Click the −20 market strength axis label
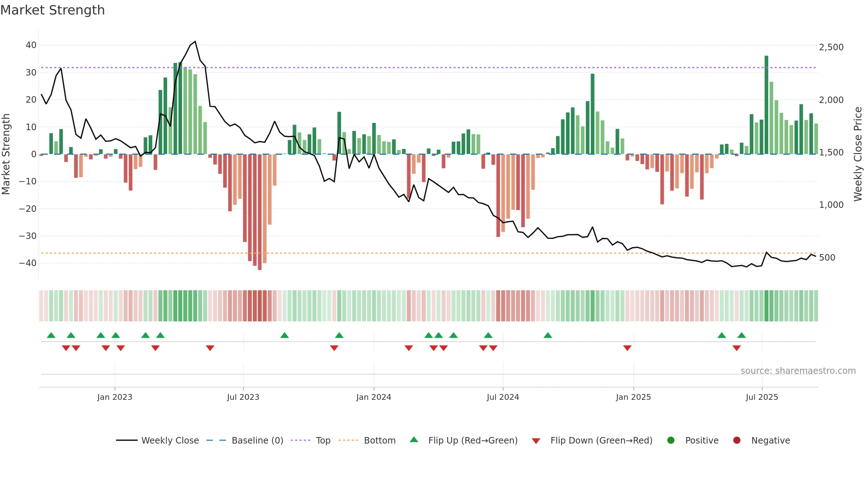 pyautogui.click(x=28, y=209)
